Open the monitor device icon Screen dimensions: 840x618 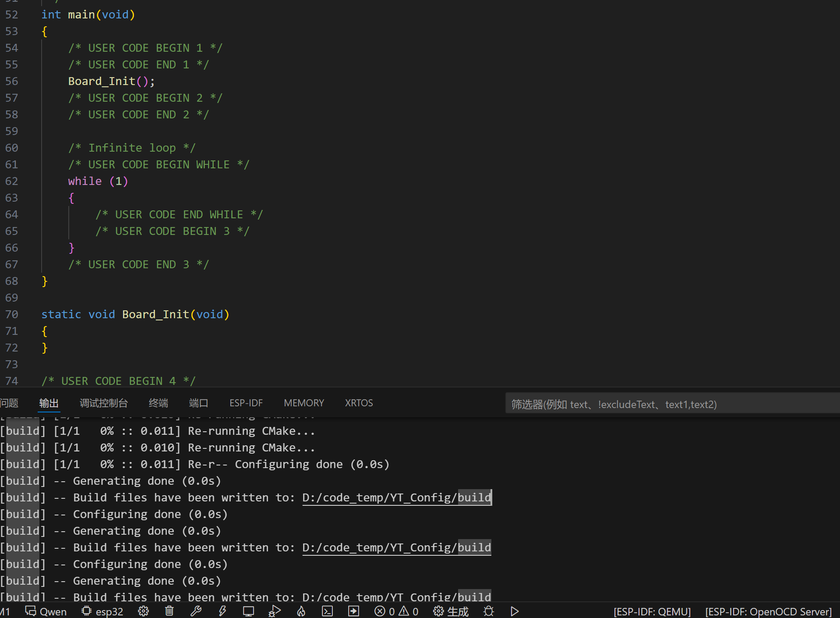point(248,611)
